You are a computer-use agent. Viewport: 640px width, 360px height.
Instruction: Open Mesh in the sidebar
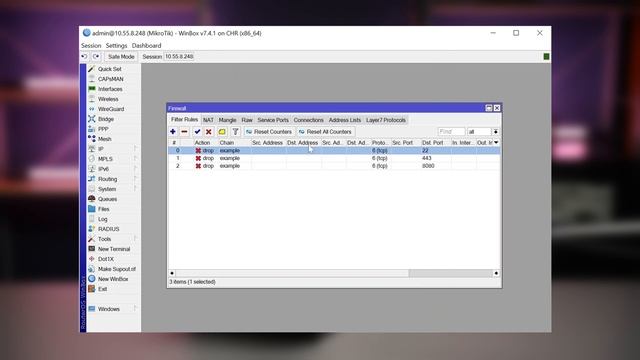click(104, 139)
